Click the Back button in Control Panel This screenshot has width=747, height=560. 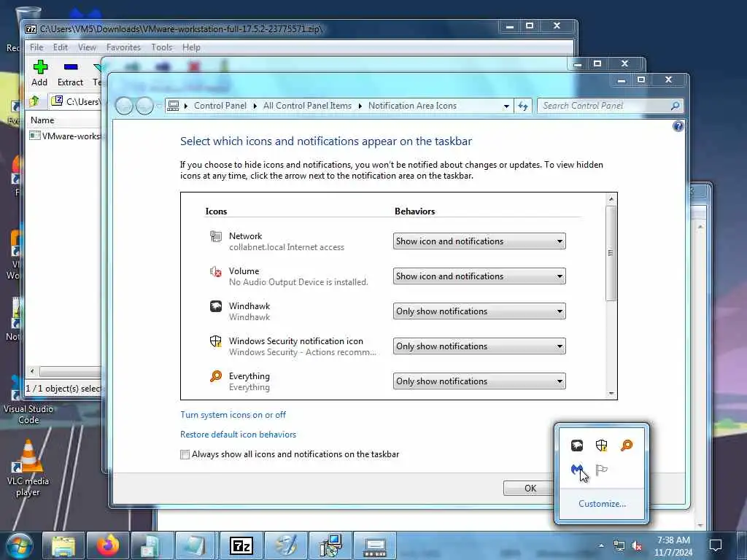124,106
